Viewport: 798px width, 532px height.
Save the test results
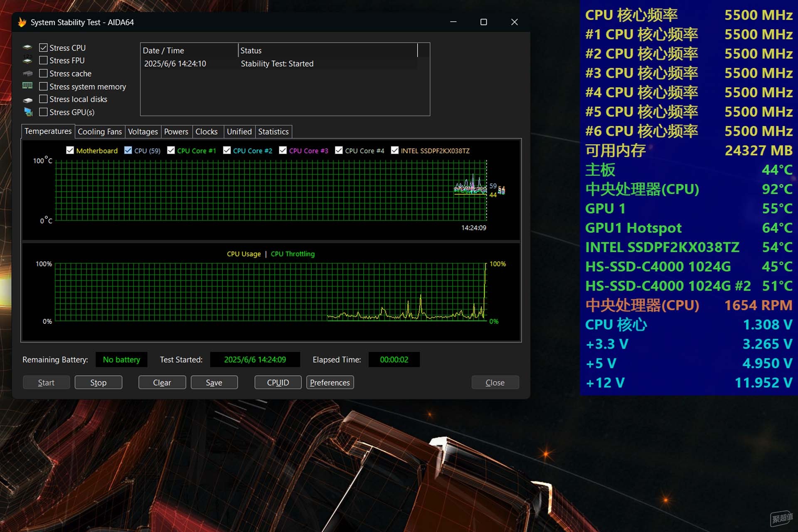[x=214, y=382]
